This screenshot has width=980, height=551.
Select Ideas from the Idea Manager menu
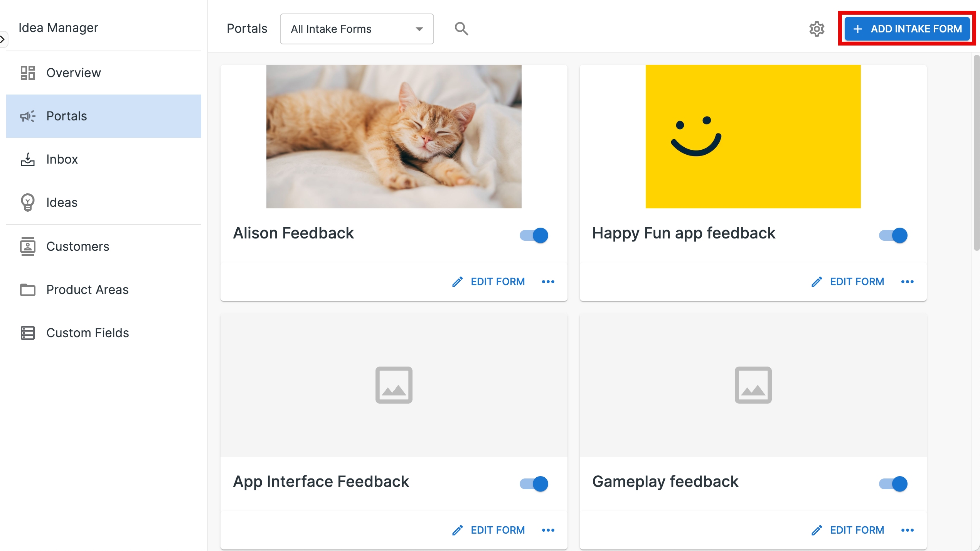point(62,202)
